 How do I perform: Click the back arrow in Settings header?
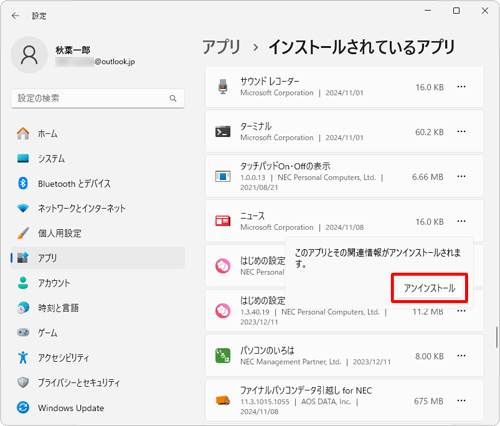(x=15, y=16)
